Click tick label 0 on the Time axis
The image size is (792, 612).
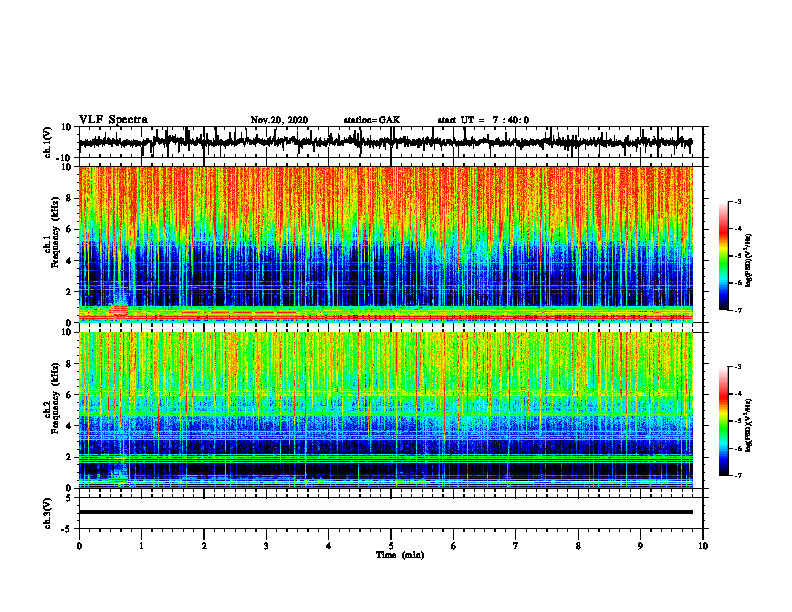(x=79, y=546)
